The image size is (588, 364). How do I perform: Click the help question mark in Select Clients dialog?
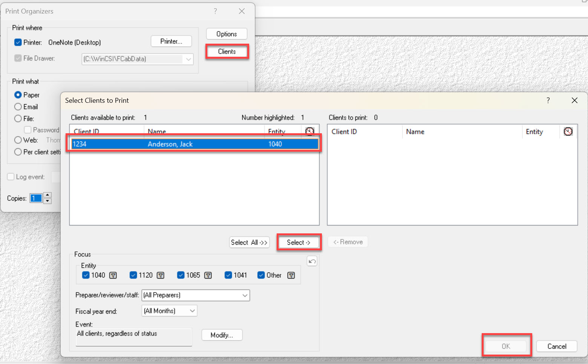pos(548,100)
